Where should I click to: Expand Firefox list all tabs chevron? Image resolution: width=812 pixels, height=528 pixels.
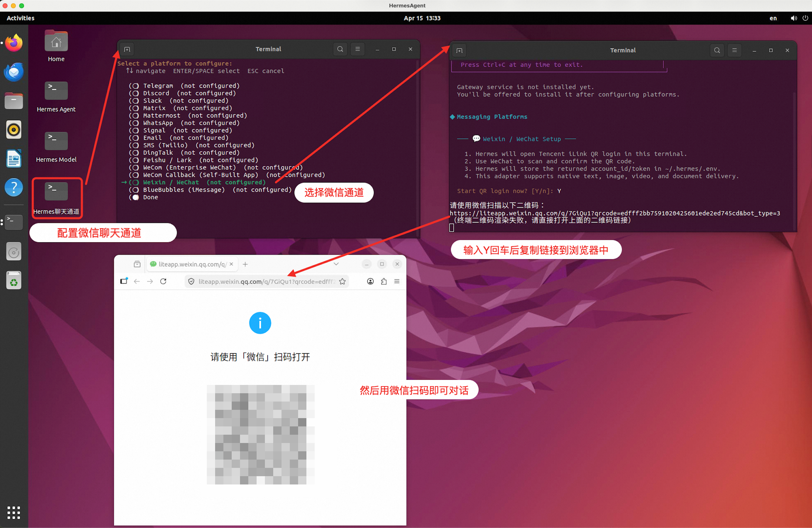(336, 264)
